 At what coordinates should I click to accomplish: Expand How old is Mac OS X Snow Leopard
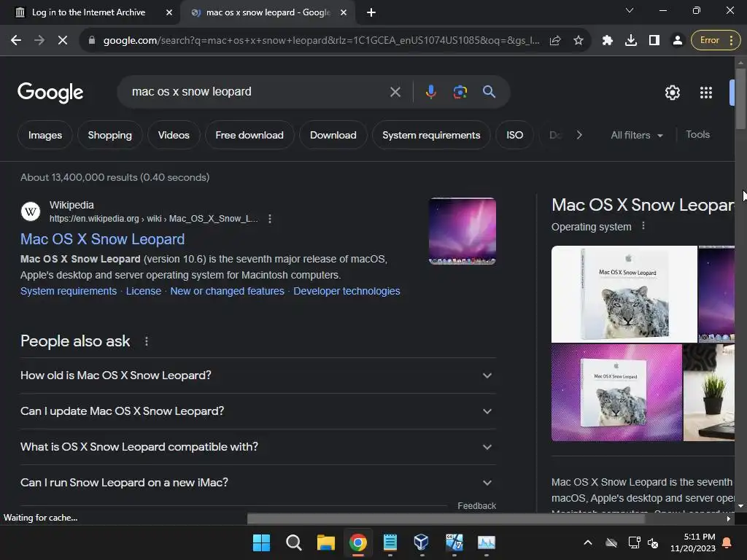[x=258, y=376]
